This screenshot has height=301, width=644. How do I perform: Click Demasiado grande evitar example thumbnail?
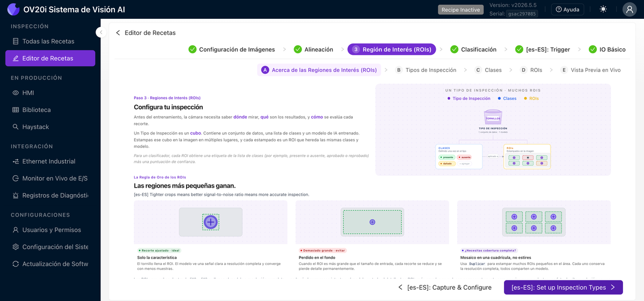[x=372, y=222]
